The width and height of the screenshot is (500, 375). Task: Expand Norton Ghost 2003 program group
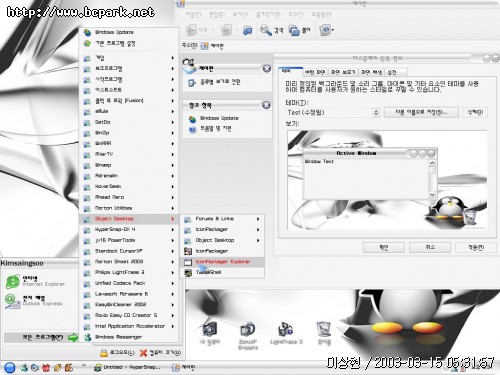[128, 262]
